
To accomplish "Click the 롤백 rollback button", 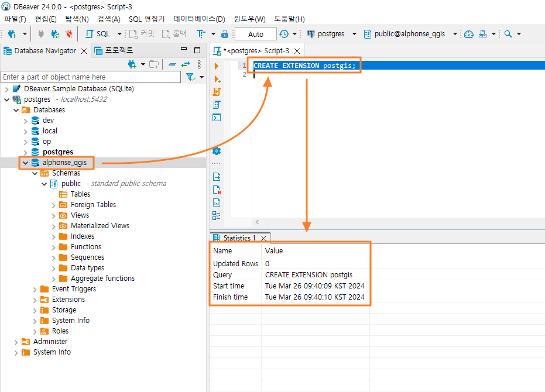I will pyautogui.click(x=174, y=34).
